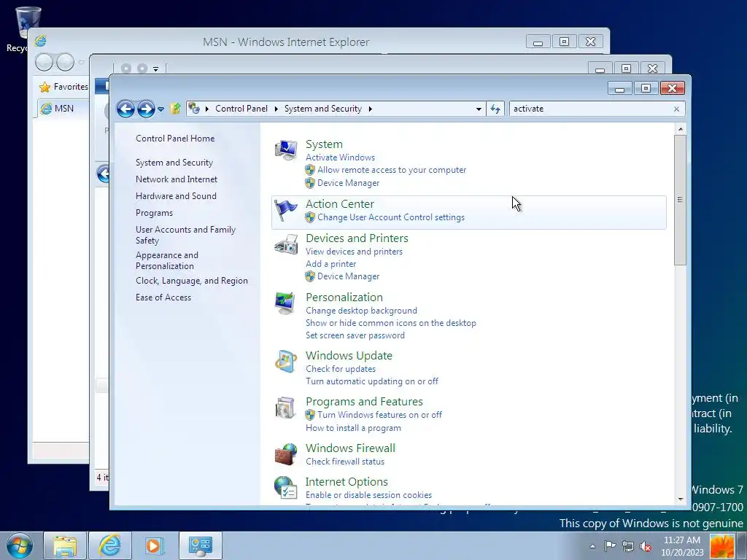Click System and Security in the breadcrumb
Screen dimensions: 747x560
[x=323, y=109]
